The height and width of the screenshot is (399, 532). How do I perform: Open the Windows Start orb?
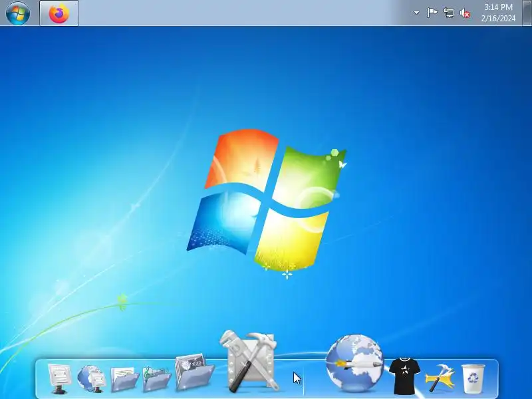pos(18,13)
